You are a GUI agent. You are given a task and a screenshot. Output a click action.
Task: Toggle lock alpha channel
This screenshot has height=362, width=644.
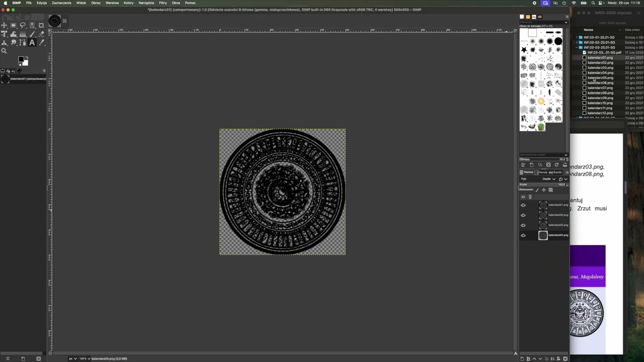click(x=550, y=190)
